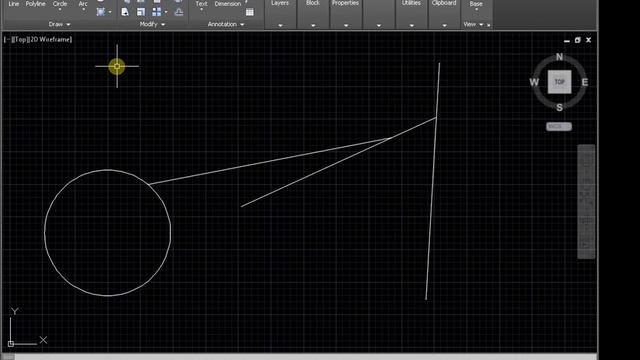This screenshot has height=360, width=640.
Task: Expand the Utilities panel dropdown arrow
Action: pyautogui.click(x=411, y=25)
